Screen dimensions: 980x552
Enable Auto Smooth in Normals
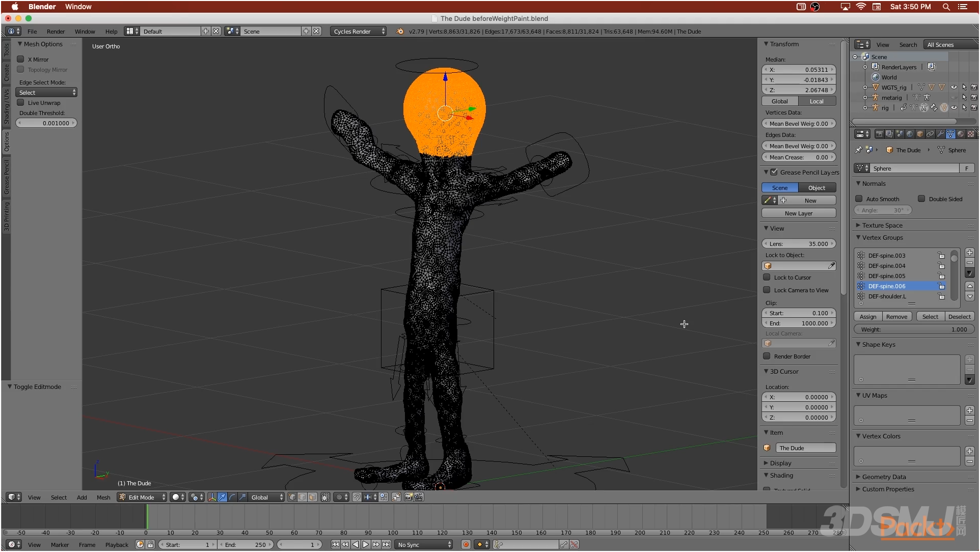(859, 199)
